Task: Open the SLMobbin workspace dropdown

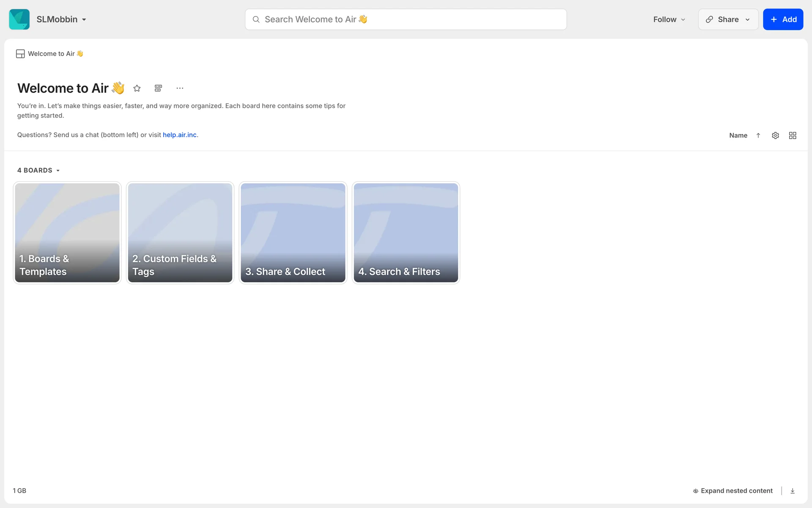Action: click(62, 19)
